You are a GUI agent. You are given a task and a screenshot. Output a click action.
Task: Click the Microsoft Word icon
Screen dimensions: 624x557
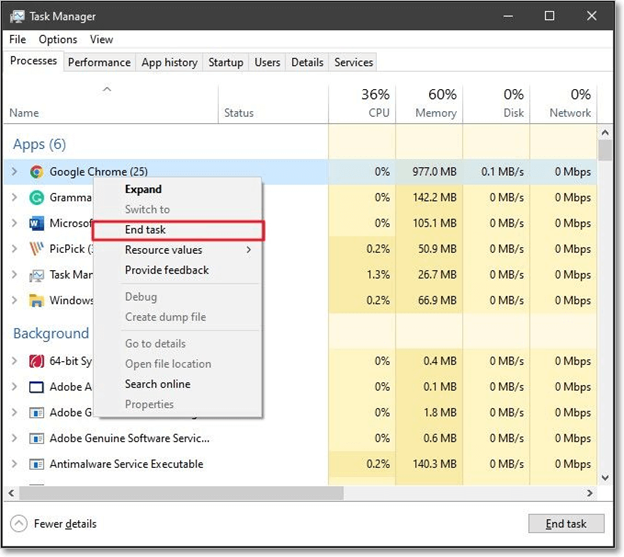(x=37, y=223)
